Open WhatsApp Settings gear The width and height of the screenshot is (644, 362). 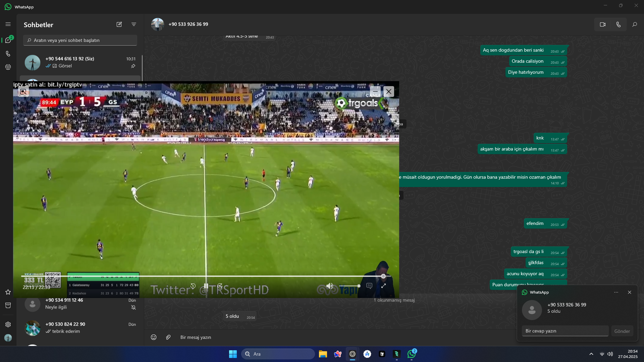[x=8, y=324]
